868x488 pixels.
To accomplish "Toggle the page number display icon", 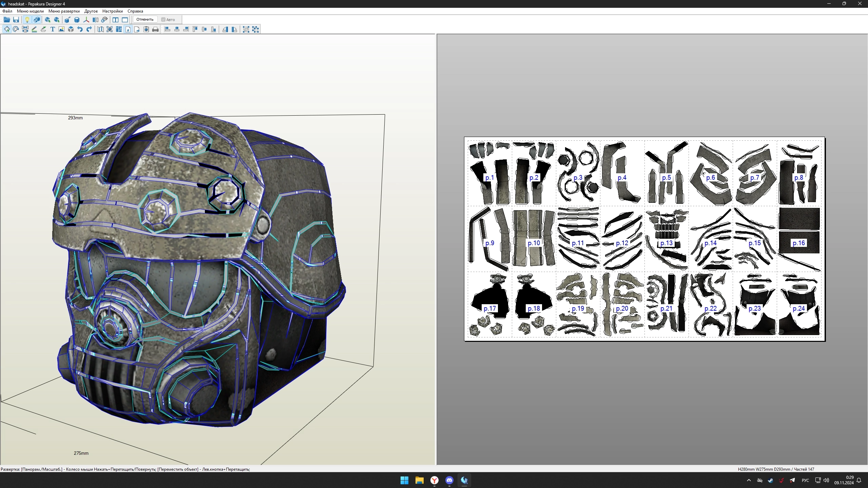I will 128,29.
